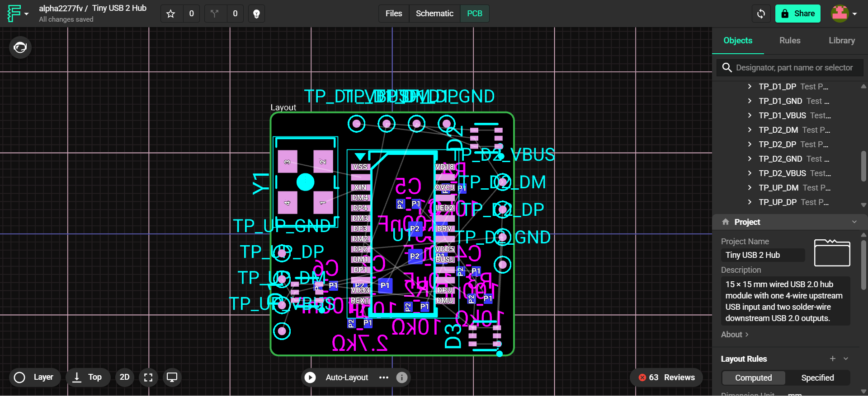Edit the Project Name field

[x=763, y=255]
